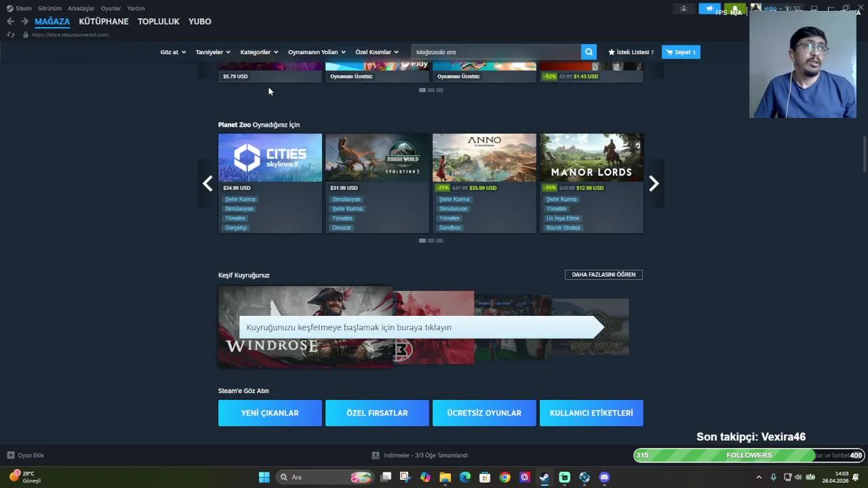Switch to the YUBO profile tab
The height and width of the screenshot is (488, 868).
click(x=200, y=22)
